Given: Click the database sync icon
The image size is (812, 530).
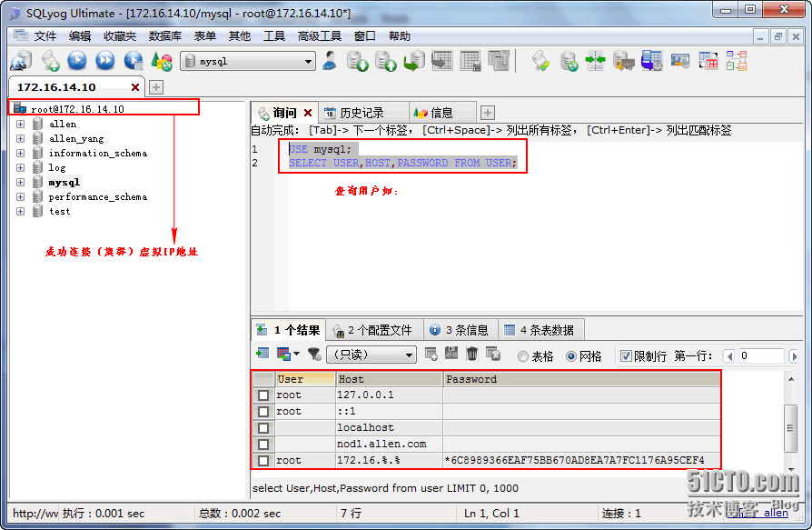Looking at the screenshot, I should click(x=569, y=61).
